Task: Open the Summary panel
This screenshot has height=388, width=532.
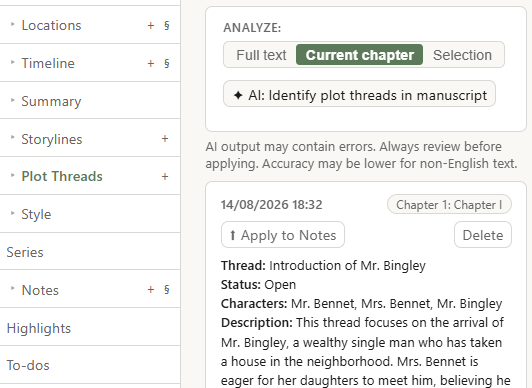Action: click(51, 101)
